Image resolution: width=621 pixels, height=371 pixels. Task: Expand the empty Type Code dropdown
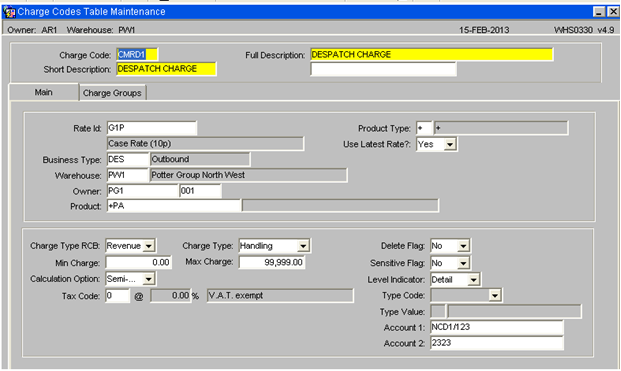point(495,295)
